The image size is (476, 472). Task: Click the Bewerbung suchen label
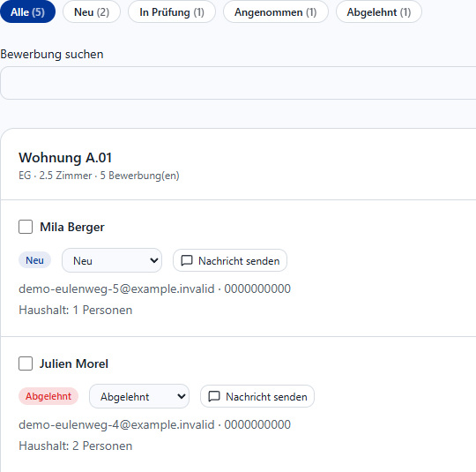coord(52,54)
